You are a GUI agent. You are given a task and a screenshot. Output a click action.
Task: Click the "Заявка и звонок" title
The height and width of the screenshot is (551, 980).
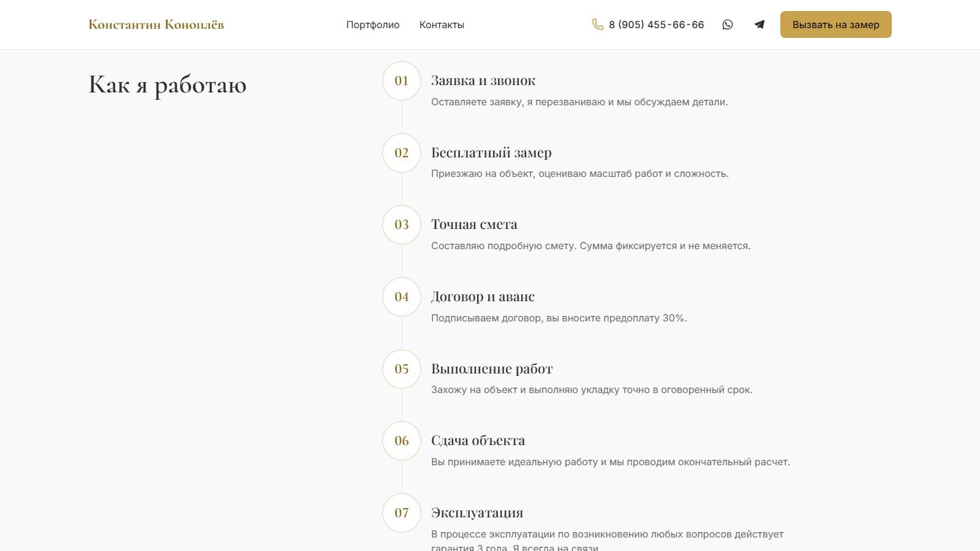(x=483, y=81)
